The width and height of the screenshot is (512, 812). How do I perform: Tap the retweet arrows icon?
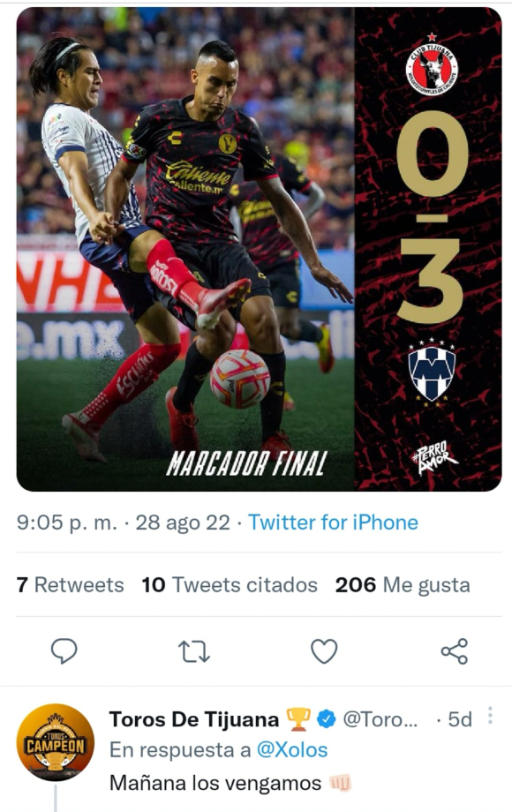pyautogui.click(x=194, y=651)
